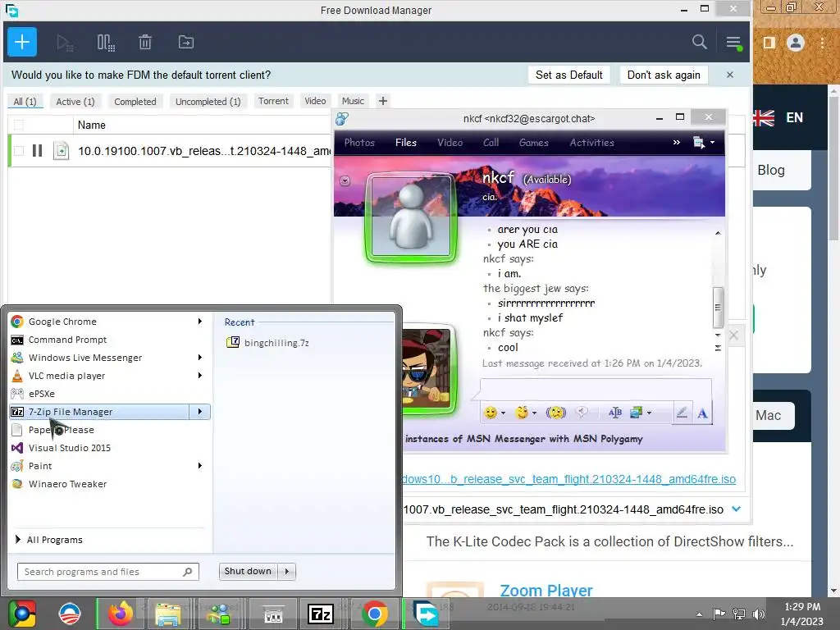
Task: Send a nudge in Messenger
Action: click(555, 413)
